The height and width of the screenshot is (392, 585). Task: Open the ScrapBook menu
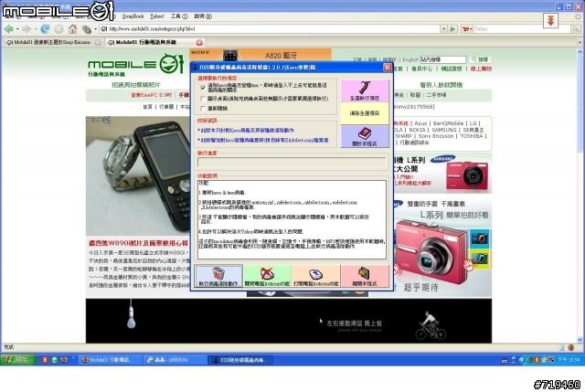tap(133, 16)
